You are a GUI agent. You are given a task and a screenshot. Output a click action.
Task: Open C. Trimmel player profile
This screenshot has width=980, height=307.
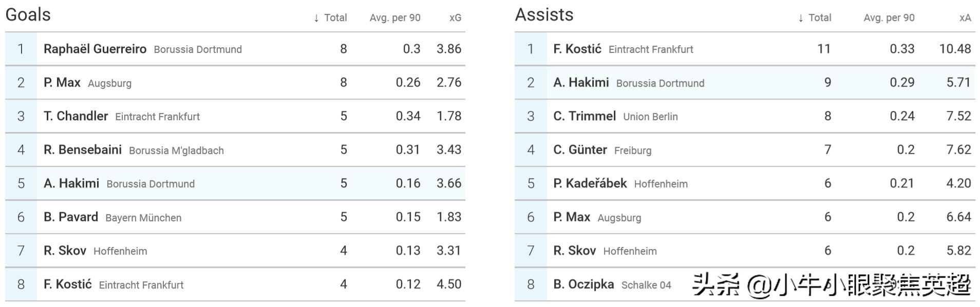click(585, 116)
